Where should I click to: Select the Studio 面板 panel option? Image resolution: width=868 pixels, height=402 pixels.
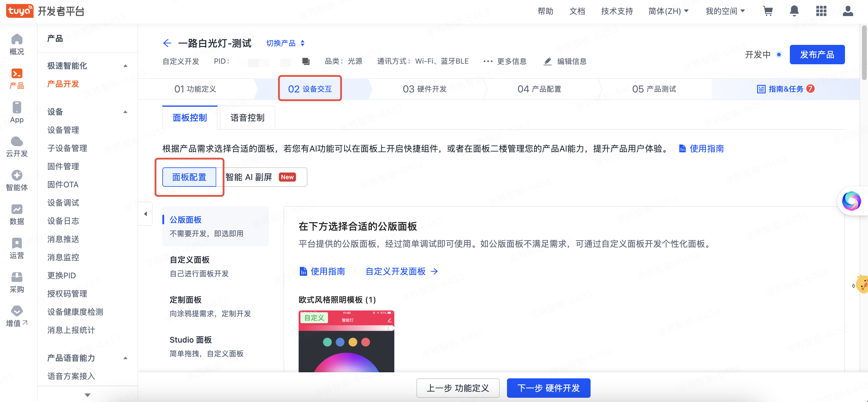(216, 346)
